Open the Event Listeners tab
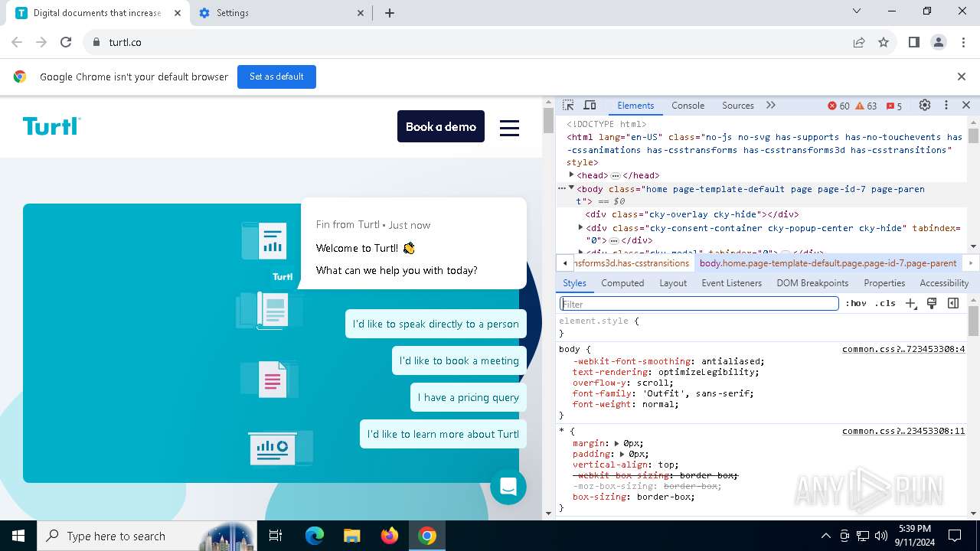980x551 pixels. pyautogui.click(x=732, y=283)
